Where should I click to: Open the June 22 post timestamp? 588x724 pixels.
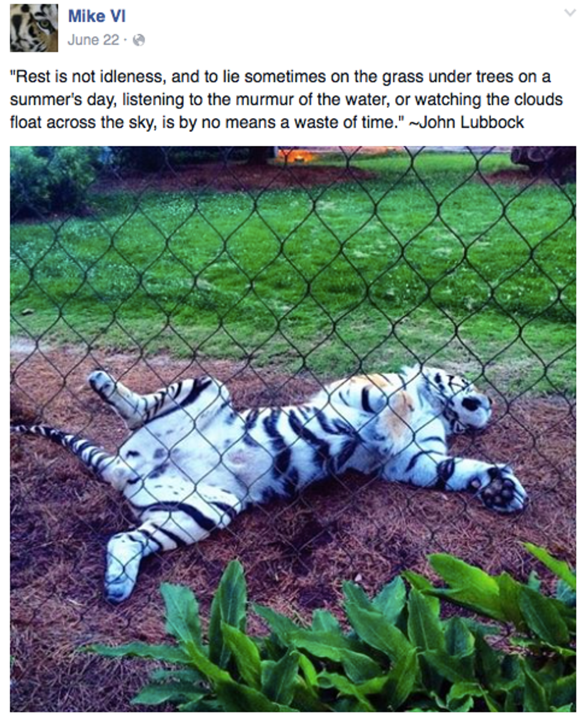click(93, 40)
